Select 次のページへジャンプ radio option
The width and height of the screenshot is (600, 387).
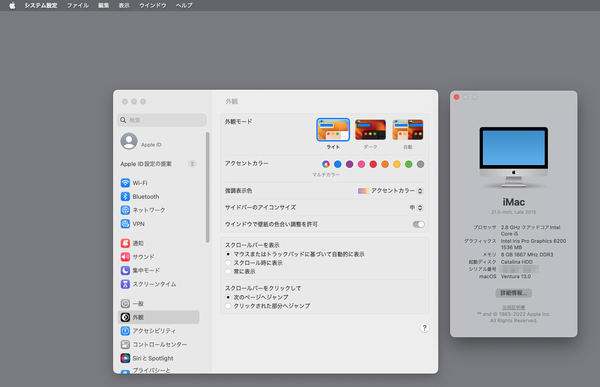coord(228,297)
